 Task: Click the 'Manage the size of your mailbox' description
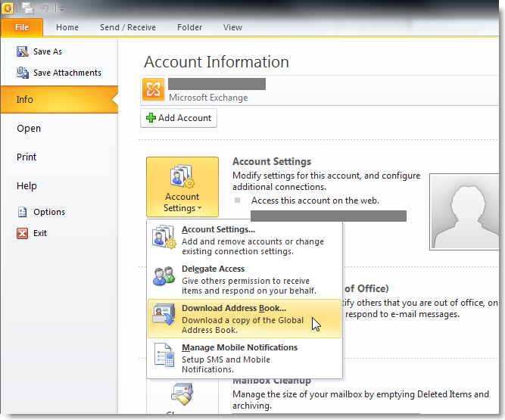point(360,400)
